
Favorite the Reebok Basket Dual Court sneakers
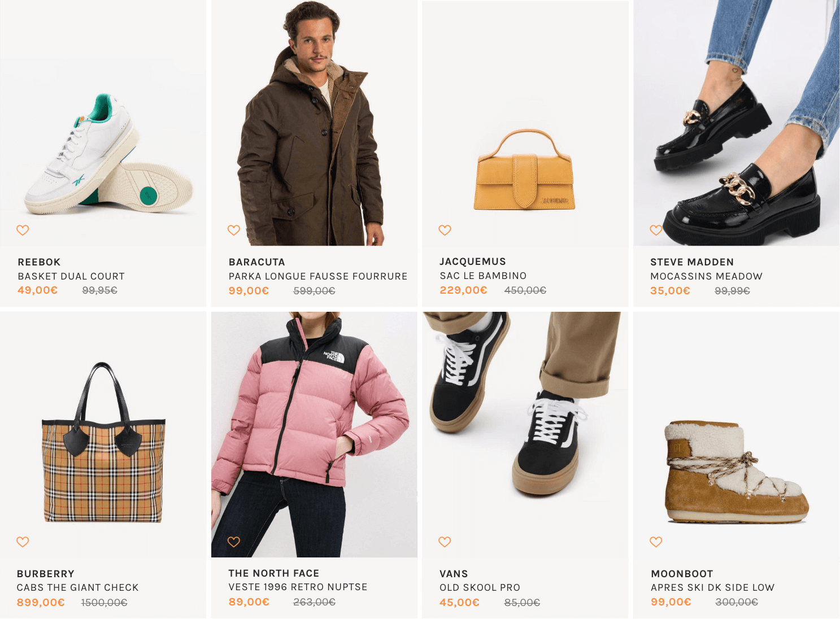pos(23,230)
